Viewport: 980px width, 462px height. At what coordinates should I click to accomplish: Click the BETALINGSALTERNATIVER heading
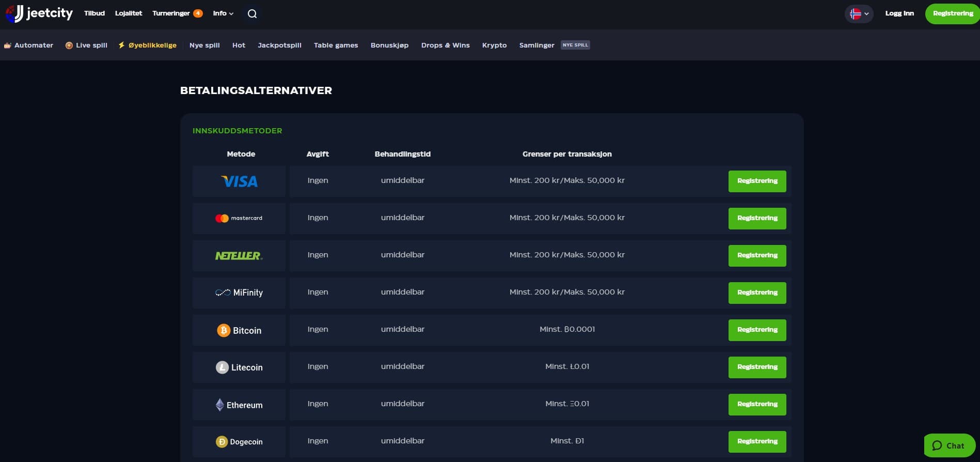256,90
